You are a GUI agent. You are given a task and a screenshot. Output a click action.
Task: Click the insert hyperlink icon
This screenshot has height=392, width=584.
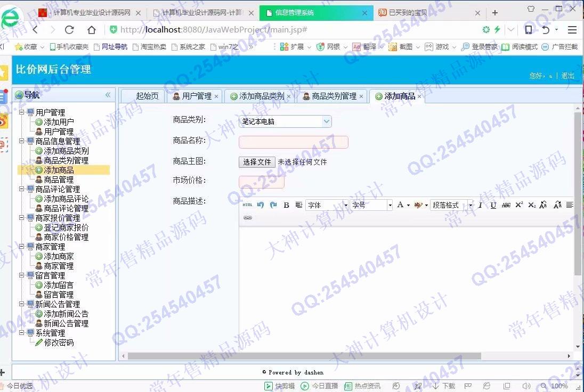[x=247, y=217]
